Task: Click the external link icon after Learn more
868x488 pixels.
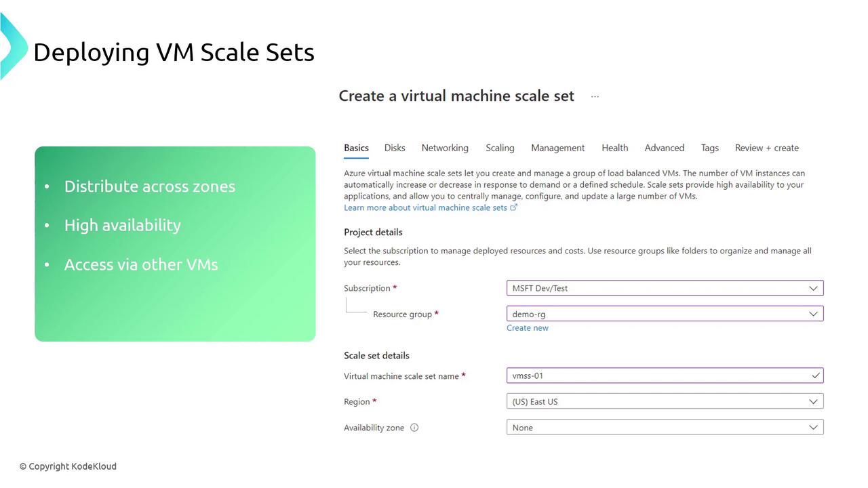Action: tap(514, 207)
